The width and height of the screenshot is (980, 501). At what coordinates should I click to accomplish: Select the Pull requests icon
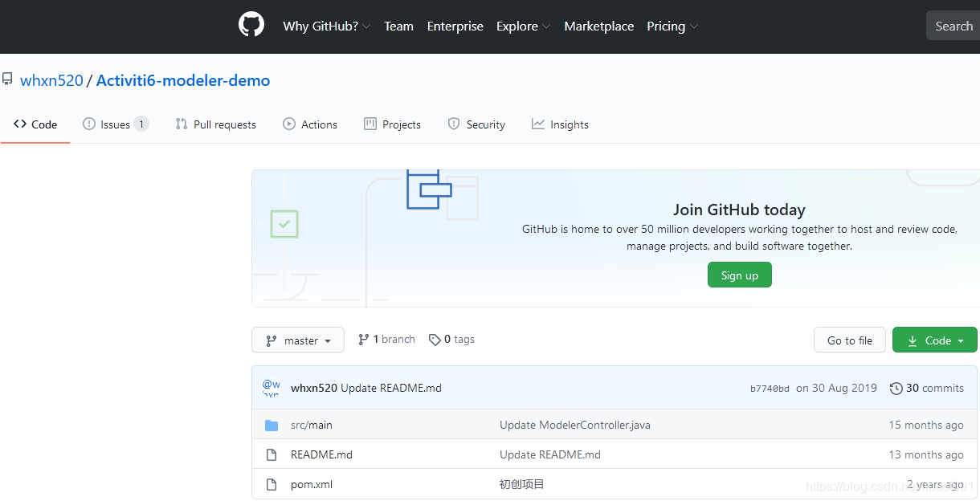click(x=180, y=124)
